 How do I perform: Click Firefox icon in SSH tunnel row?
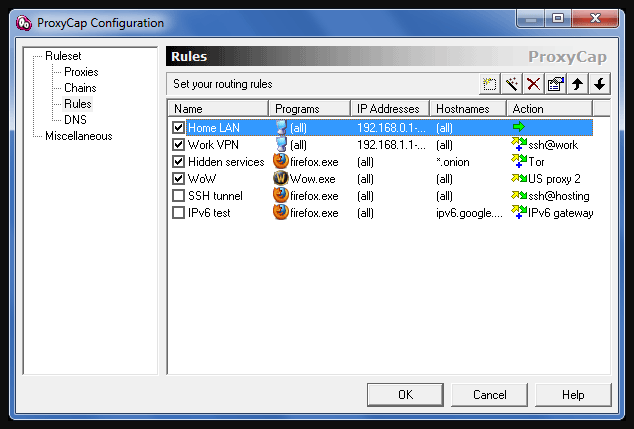point(281,195)
